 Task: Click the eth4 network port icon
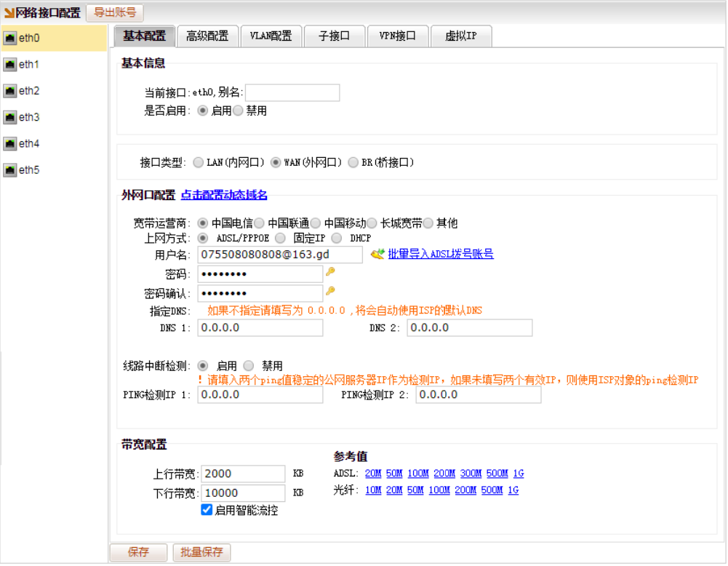pos(10,144)
